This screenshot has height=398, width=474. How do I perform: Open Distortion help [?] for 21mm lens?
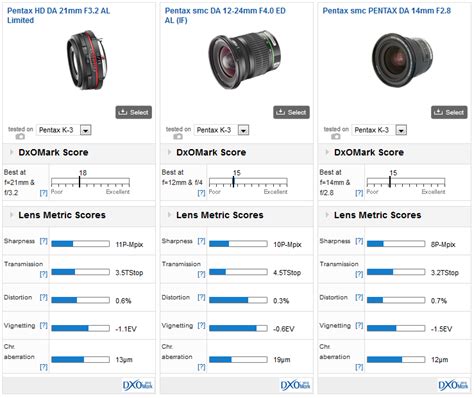[x=43, y=297]
